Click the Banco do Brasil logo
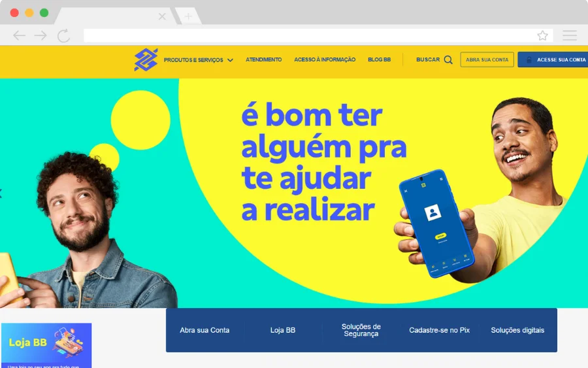The width and height of the screenshot is (588, 368). 146,59
